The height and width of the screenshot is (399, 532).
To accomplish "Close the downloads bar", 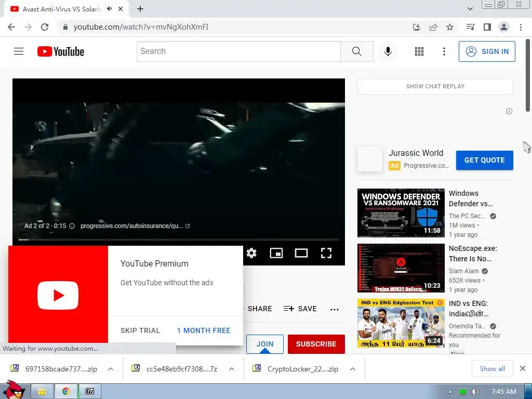I will coord(523,368).
